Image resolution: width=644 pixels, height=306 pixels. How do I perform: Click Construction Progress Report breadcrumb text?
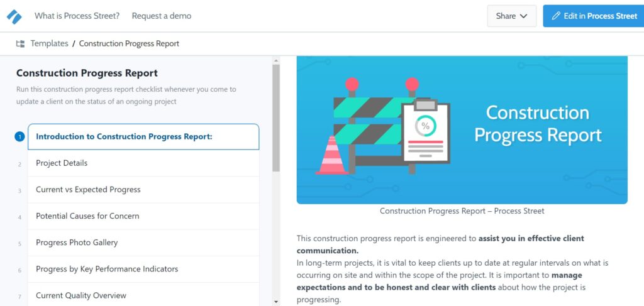point(129,43)
